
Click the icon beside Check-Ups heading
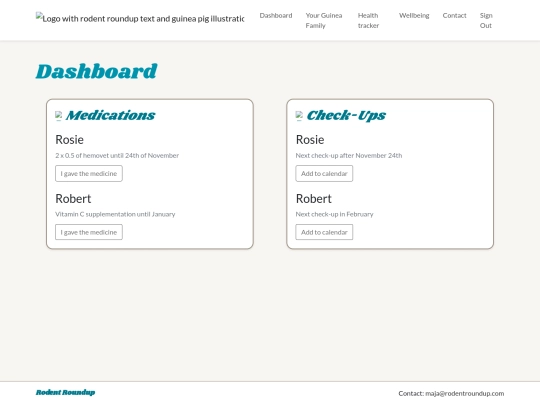point(299,116)
